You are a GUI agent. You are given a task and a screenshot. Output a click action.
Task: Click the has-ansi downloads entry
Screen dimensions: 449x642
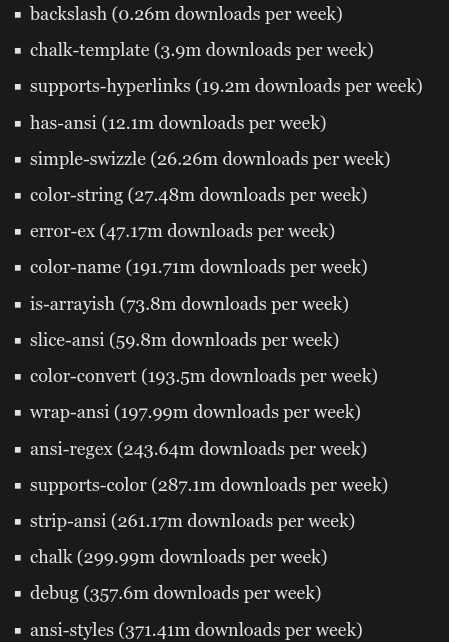(x=178, y=123)
